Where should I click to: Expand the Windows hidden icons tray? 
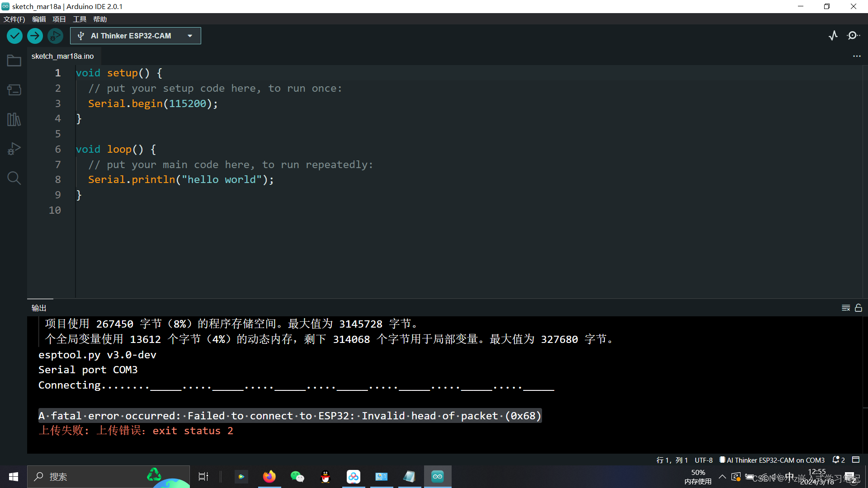[722, 476]
